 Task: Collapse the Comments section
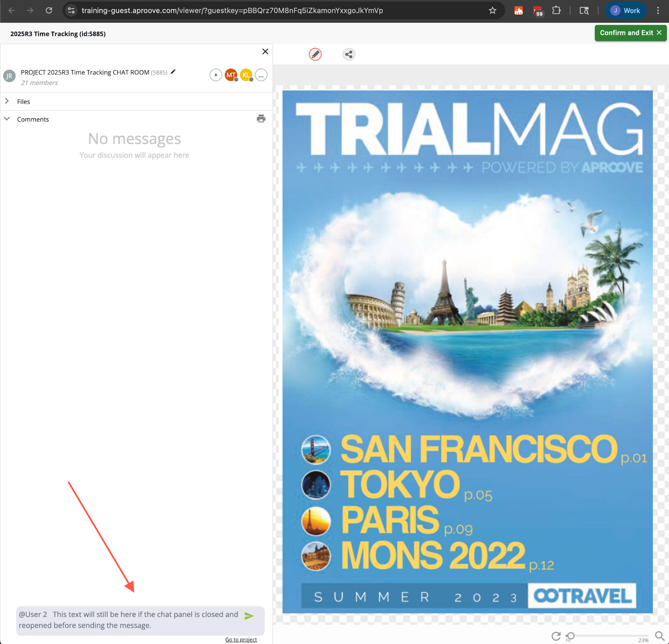[x=7, y=119]
